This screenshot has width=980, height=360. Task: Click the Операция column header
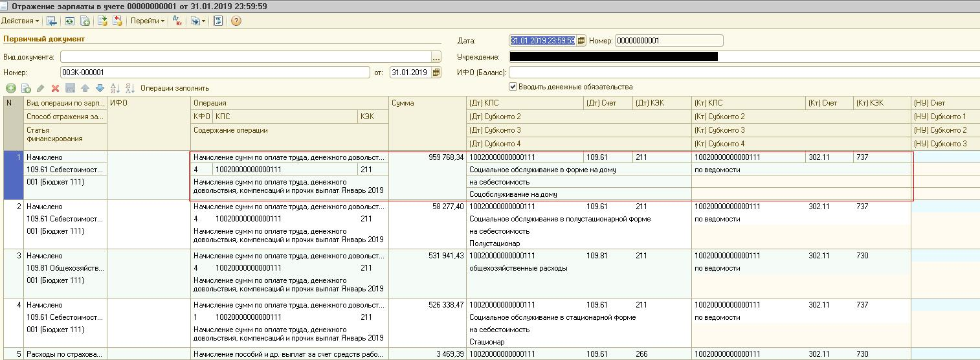(x=290, y=103)
